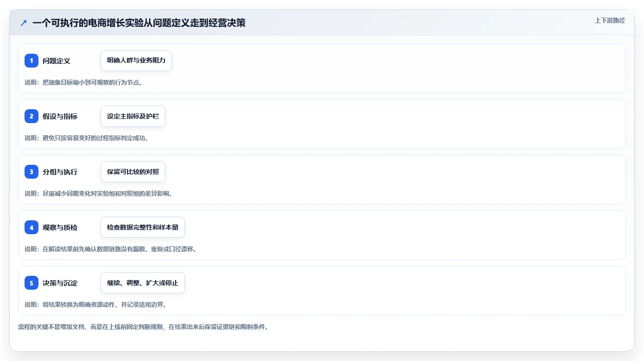Click step number 2 badge
Screen dimensions: 644x361
[x=32, y=116]
